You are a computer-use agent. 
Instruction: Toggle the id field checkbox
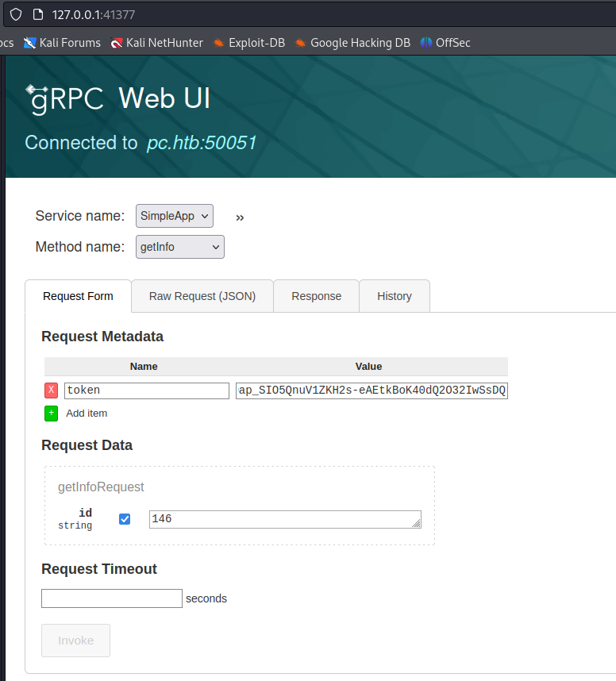pyautogui.click(x=125, y=519)
